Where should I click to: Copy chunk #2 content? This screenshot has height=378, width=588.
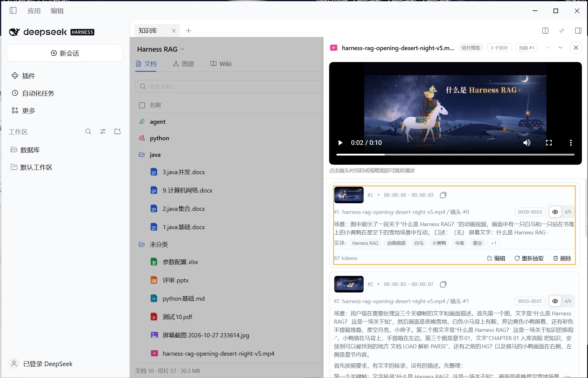click(x=443, y=284)
